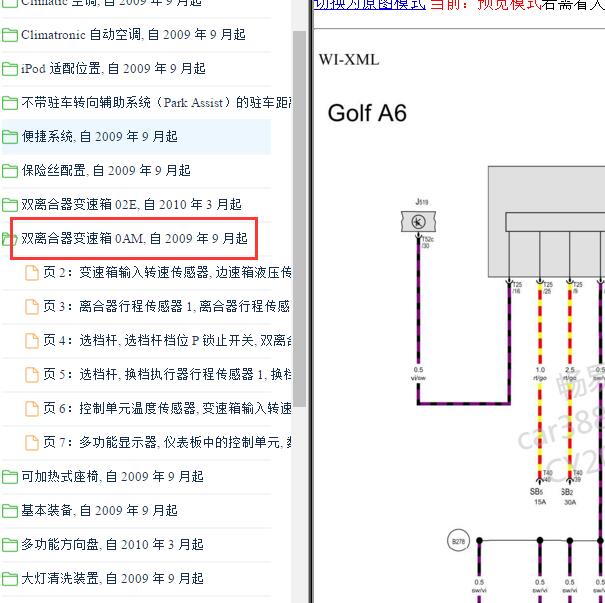Click the B278 connection node circle
This screenshot has height=603, width=605.
tap(458, 541)
